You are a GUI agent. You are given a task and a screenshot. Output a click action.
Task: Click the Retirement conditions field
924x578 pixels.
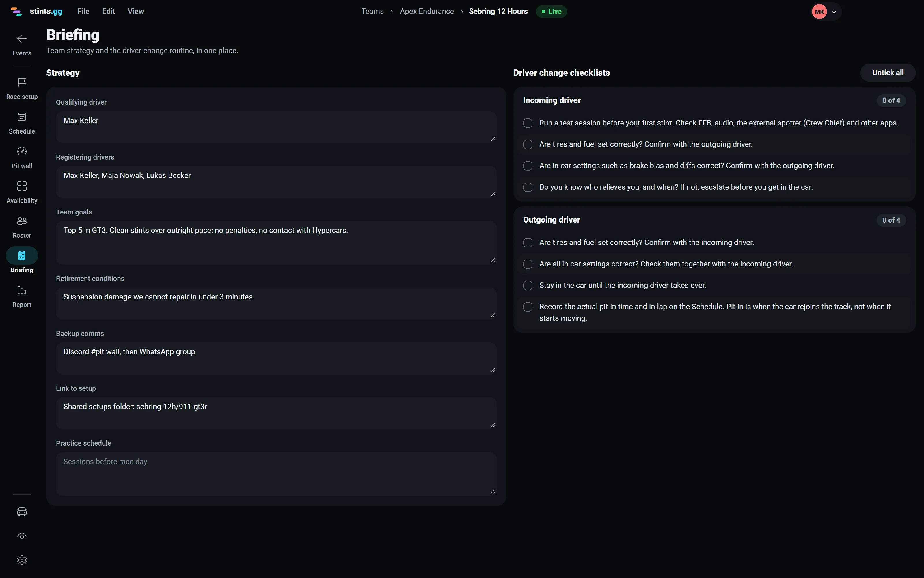pos(276,303)
